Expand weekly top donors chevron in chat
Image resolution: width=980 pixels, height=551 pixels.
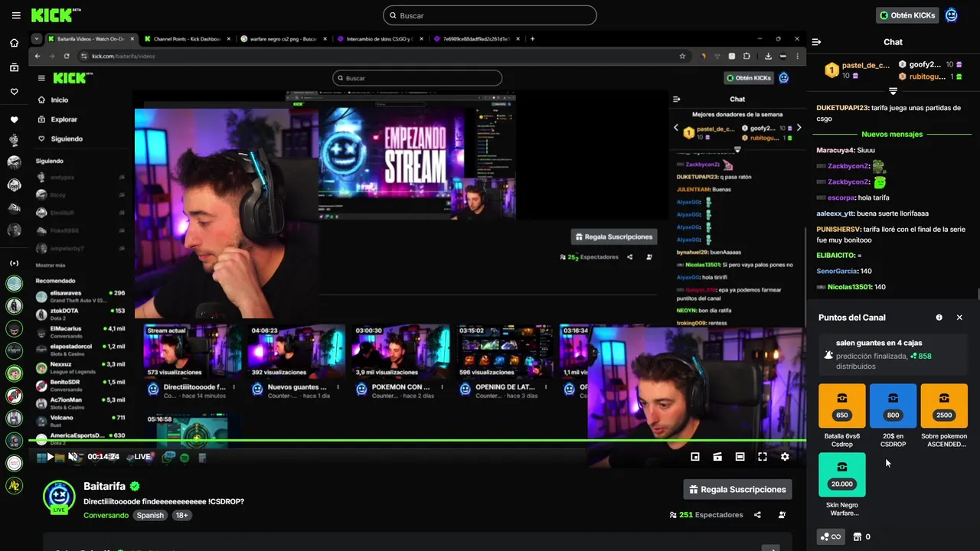(893, 91)
